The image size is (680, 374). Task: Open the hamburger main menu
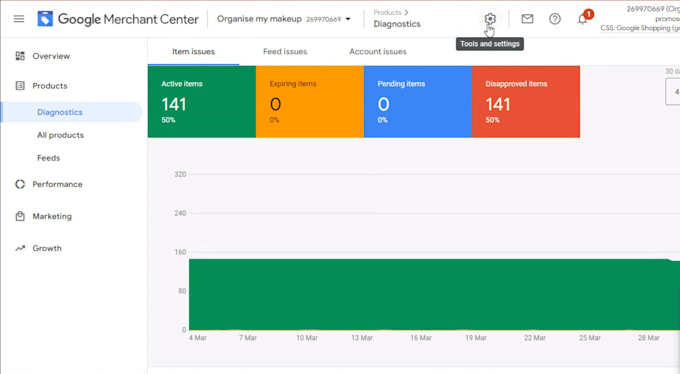point(19,19)
